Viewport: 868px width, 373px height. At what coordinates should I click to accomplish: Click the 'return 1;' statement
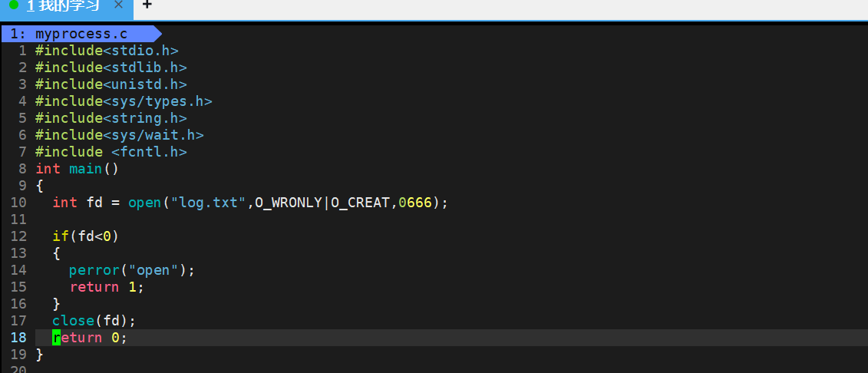(x=107, y=287)
